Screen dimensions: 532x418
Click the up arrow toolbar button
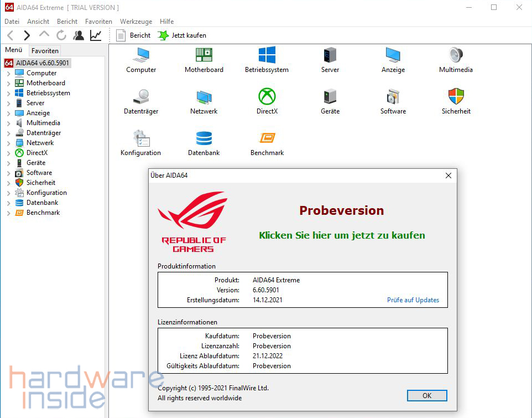pos(44,35)
